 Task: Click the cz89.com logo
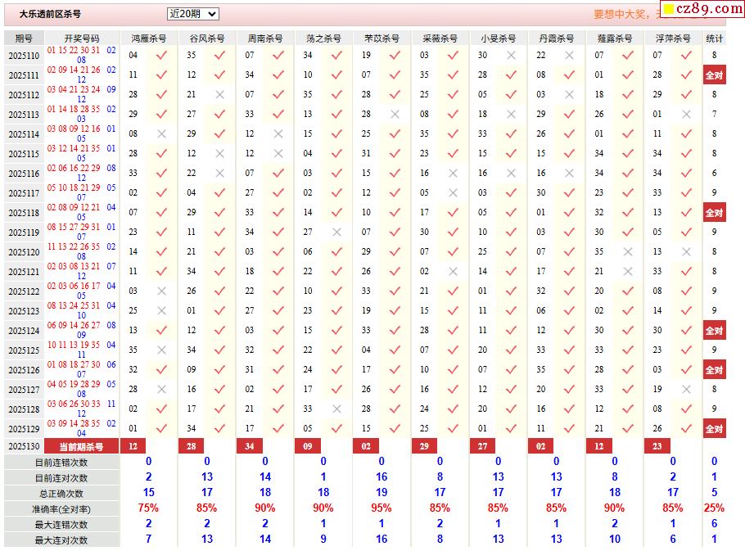[x=702, y=9]
